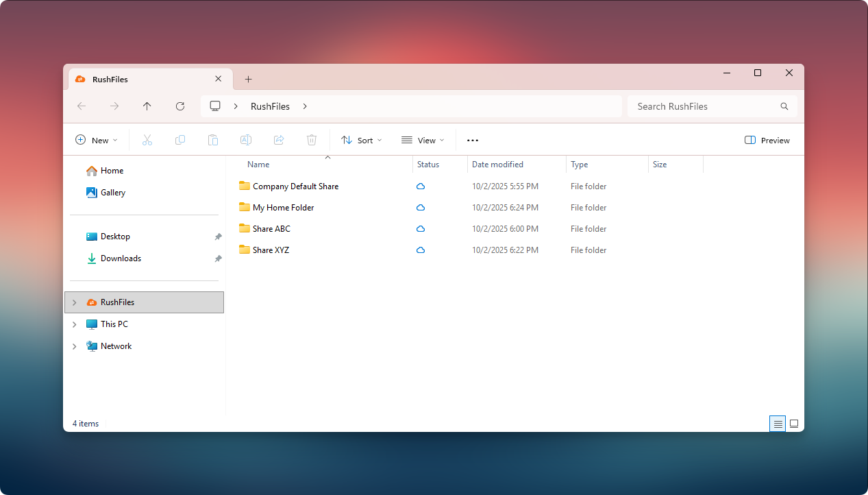Select This PC in navigation pane

coord(114,324)
